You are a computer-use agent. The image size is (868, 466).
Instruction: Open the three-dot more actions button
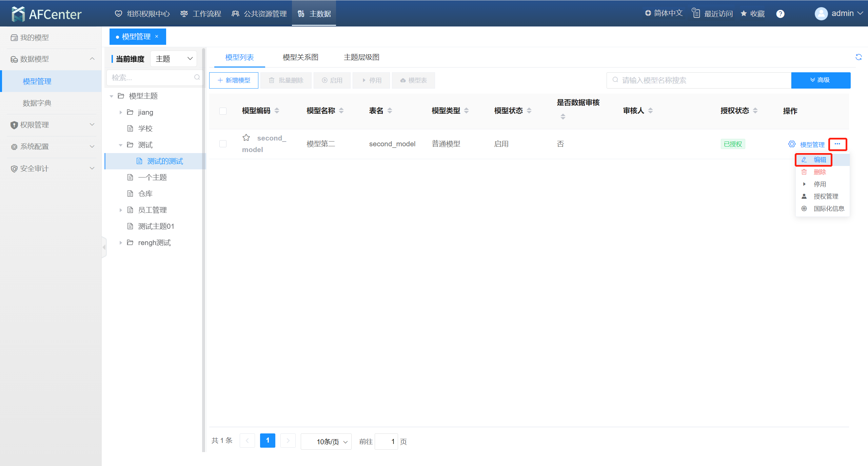837,144
